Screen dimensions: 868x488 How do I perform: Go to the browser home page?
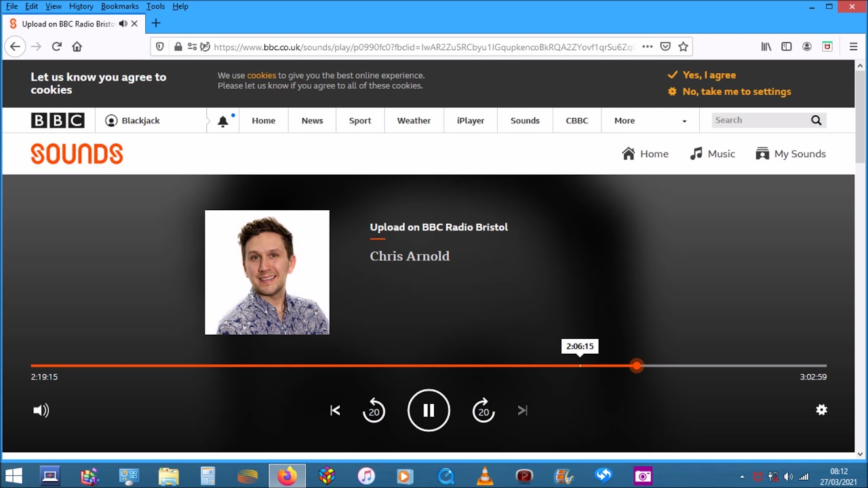coord(77,47)
